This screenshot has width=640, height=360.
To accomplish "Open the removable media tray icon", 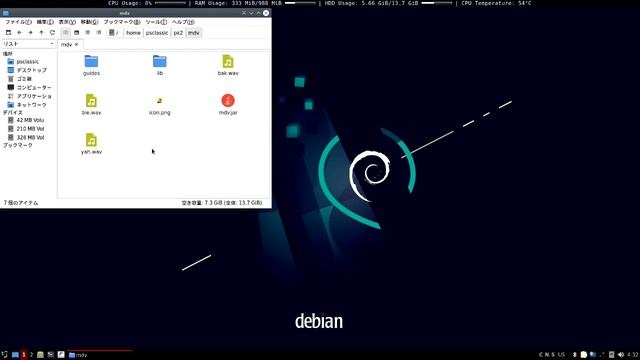I will (611, 355).
